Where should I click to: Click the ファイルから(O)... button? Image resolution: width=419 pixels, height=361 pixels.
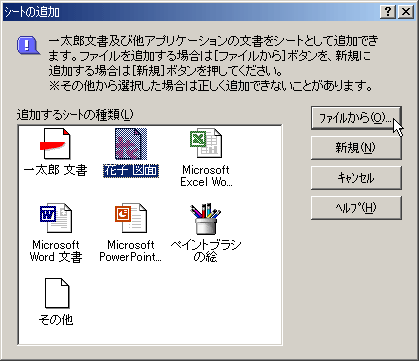click(x=356, y=118)
